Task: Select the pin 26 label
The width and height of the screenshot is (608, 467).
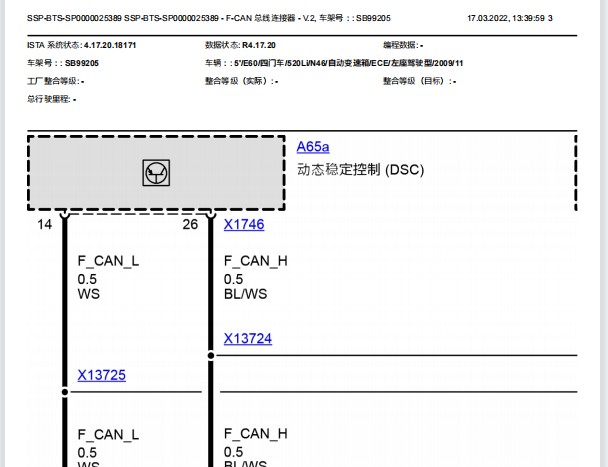Action: [x=190, y=225]
